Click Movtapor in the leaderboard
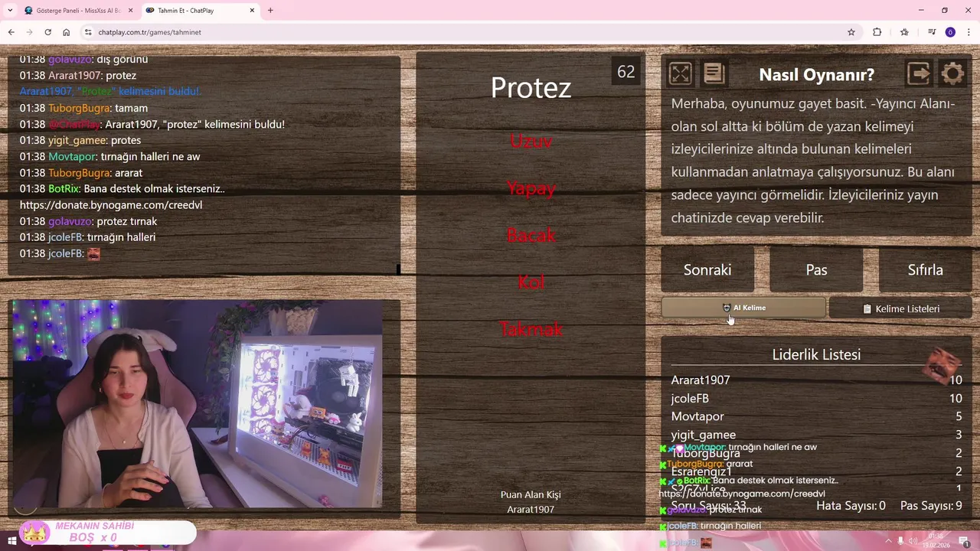Image resolution: width=980 pixels, height=551 pixels. point(697,416)
